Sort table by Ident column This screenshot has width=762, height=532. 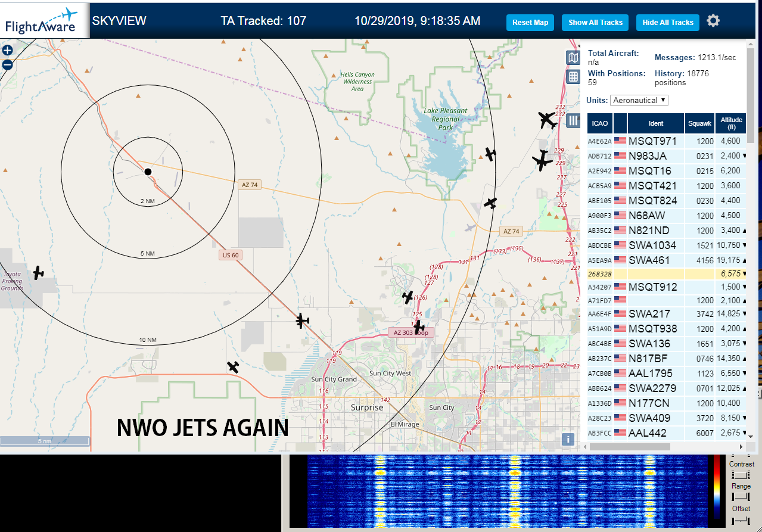655,123
